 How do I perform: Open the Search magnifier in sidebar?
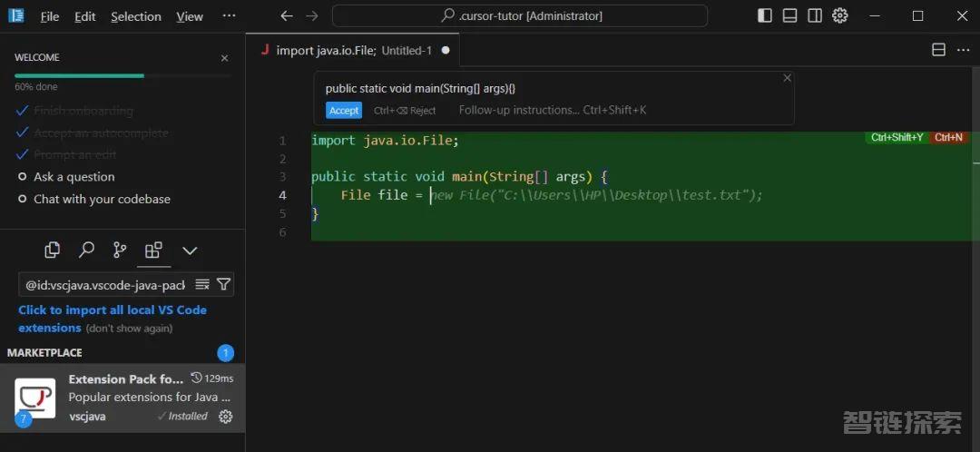click(x=86, y=250)
